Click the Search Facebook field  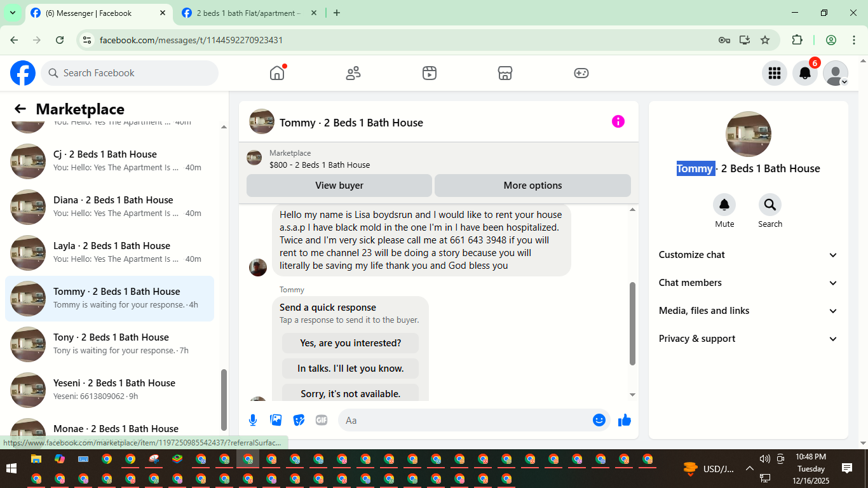[x=130, y=73]
